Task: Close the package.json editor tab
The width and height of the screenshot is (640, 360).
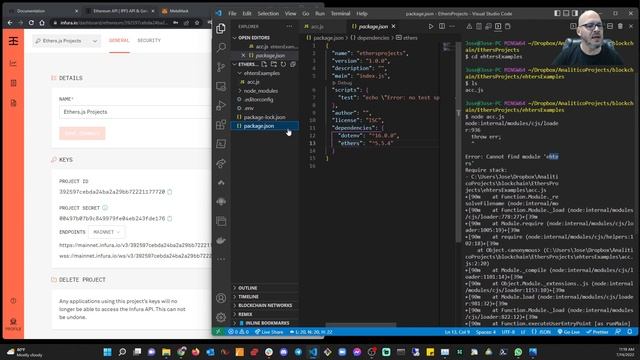Action: point(393,26)
